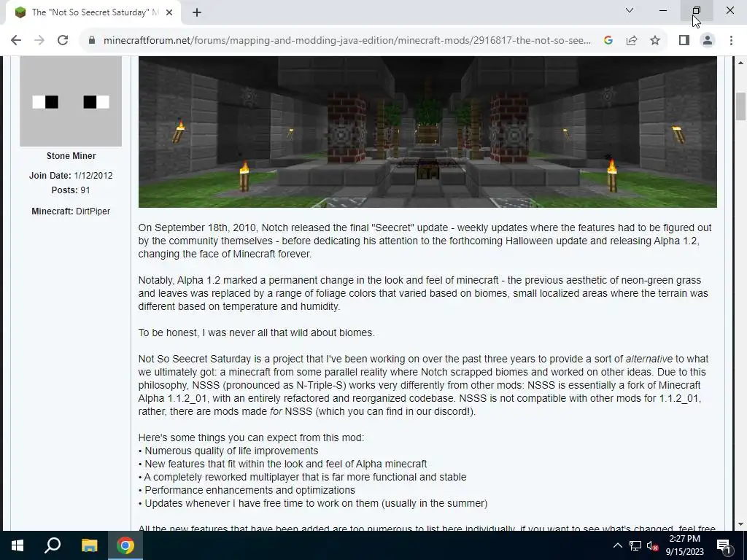Click the Stone Miner rank label

(71, 156)
